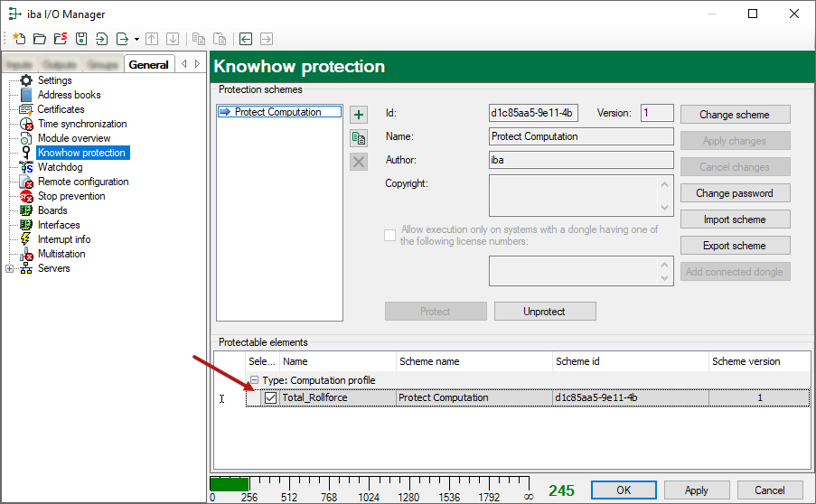Click the Protect button
Screen dimensions: 816x504
pyautogui.click(x=436, y=311)
